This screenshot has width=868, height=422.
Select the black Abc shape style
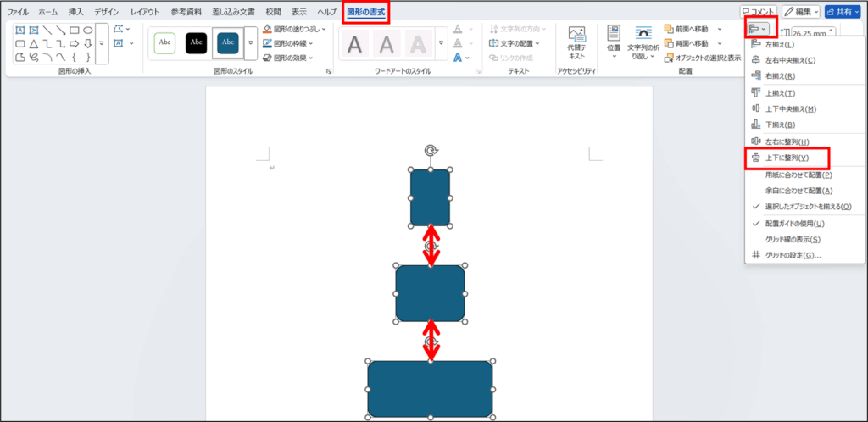pyautogui.click(x=196, y=42)
